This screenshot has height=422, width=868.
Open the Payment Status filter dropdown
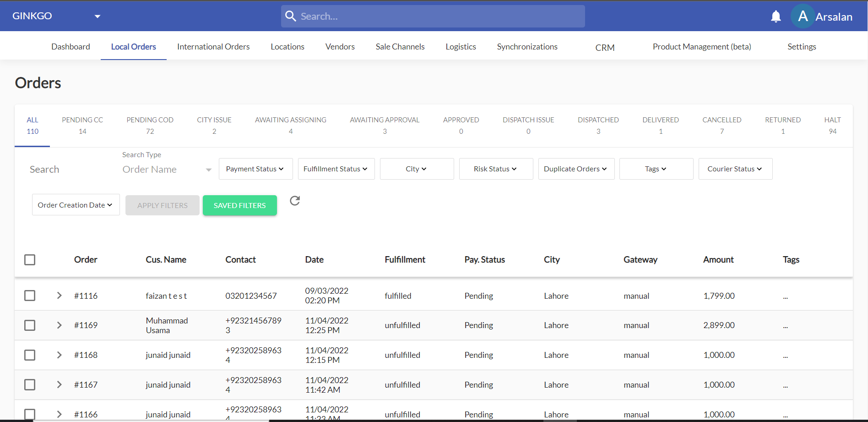255,169
